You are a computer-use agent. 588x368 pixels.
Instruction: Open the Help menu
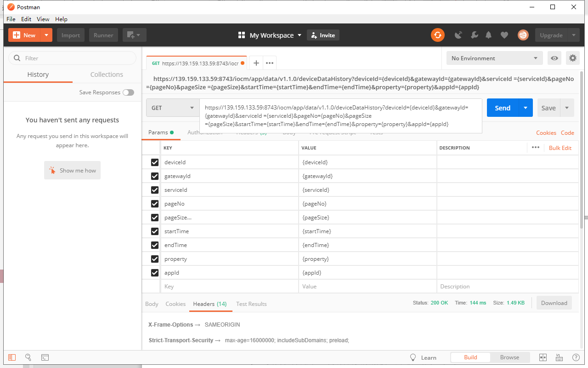pos(61,19)
